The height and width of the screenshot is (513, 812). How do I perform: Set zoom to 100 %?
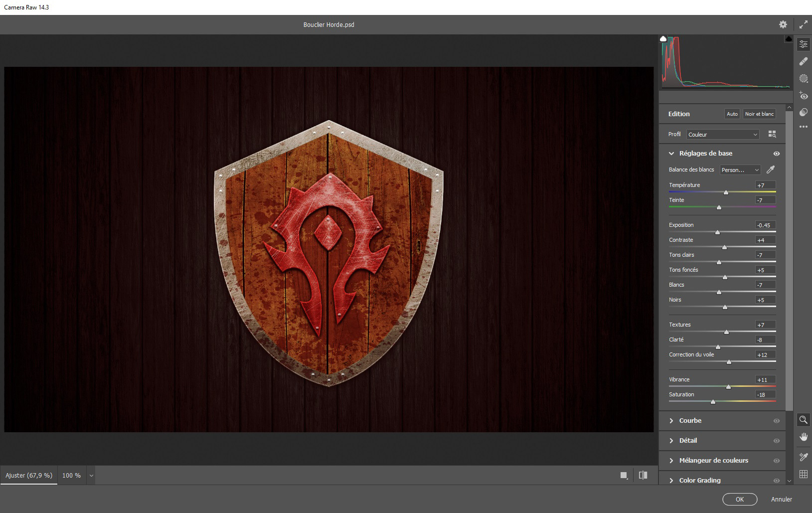pos(71,476)
